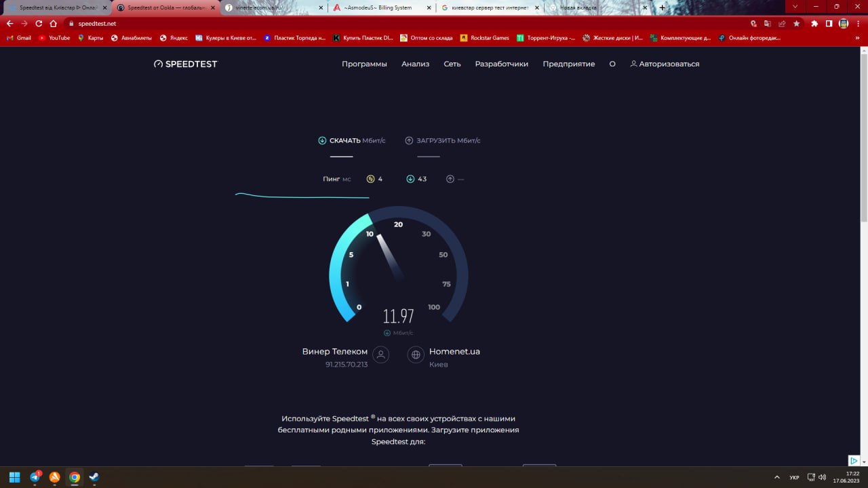Click the Homenet.ua server name

[454, 352]
